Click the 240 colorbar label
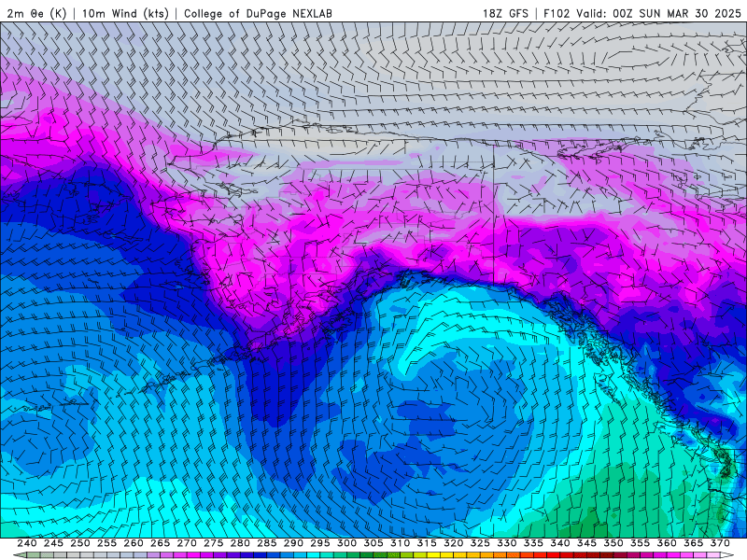 click(27, 543)
